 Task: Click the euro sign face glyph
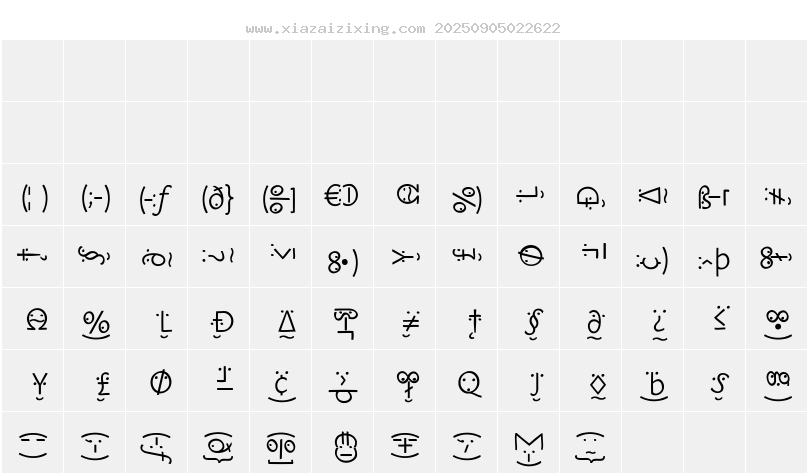point(342,196)
